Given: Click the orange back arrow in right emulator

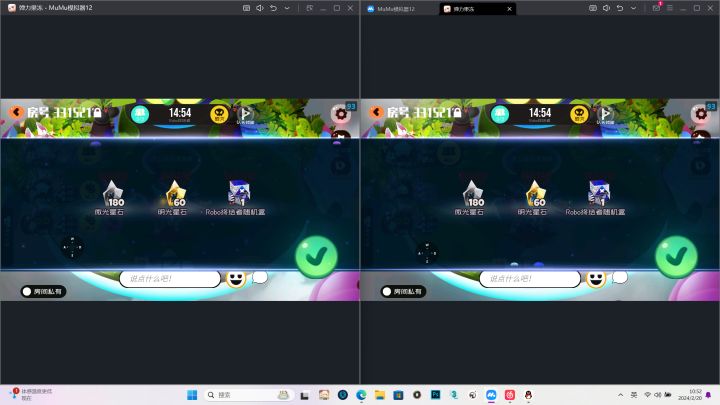Looking at the screenshot, I should point(377,112).
